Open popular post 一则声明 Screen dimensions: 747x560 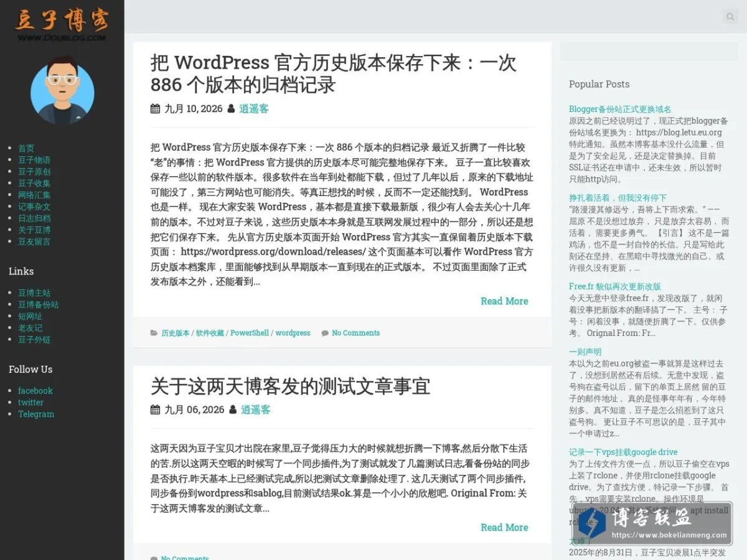point(585,352)
